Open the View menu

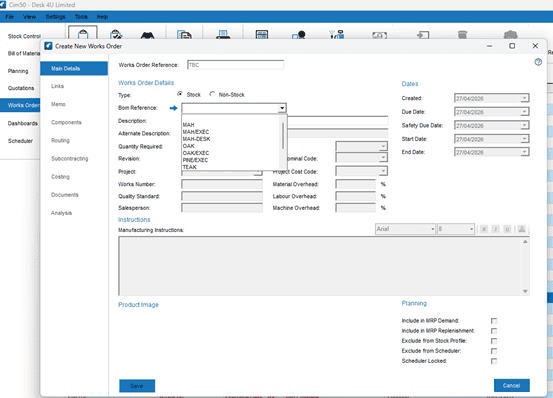click(x=29, y=17)
